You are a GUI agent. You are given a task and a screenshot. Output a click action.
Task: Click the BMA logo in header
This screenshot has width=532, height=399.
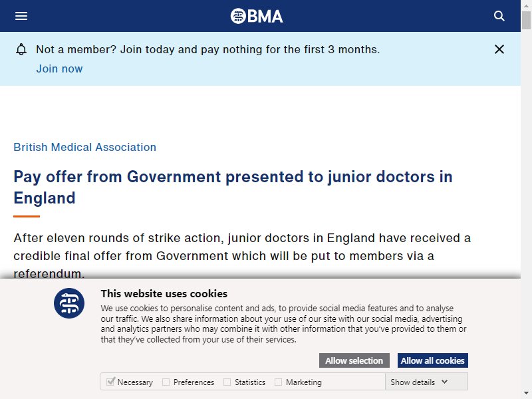pos(257,16)
